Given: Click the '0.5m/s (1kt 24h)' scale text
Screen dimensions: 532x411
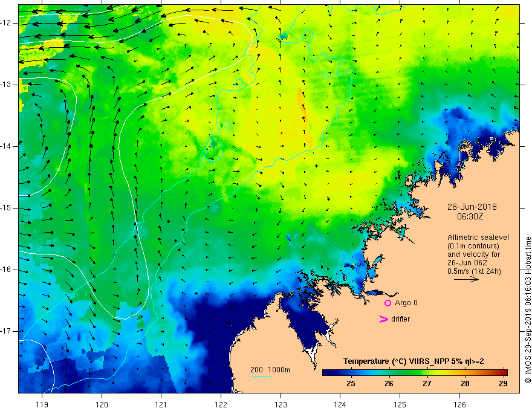Looking at the screenshot, I should tap(474, 271).
